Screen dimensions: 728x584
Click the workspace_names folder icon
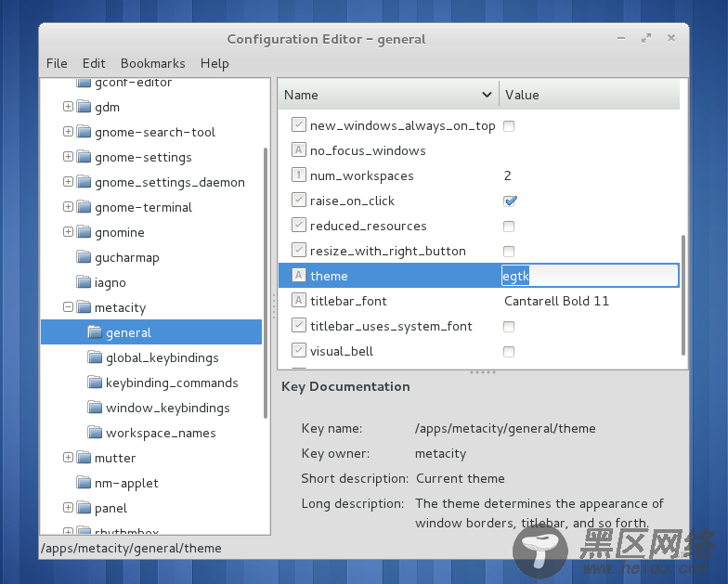tap(95, 433)
